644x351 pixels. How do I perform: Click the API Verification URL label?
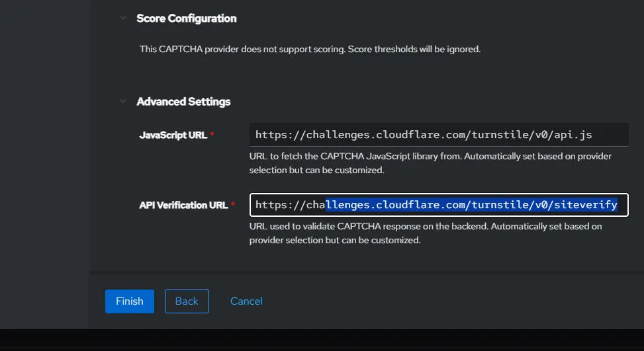(x=183, y=206)
